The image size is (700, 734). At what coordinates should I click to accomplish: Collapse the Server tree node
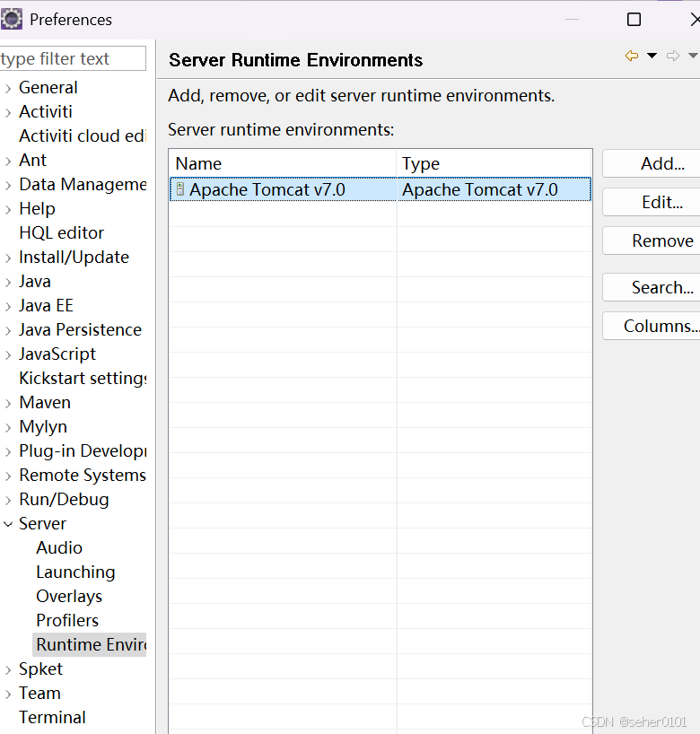pos(8,524)
